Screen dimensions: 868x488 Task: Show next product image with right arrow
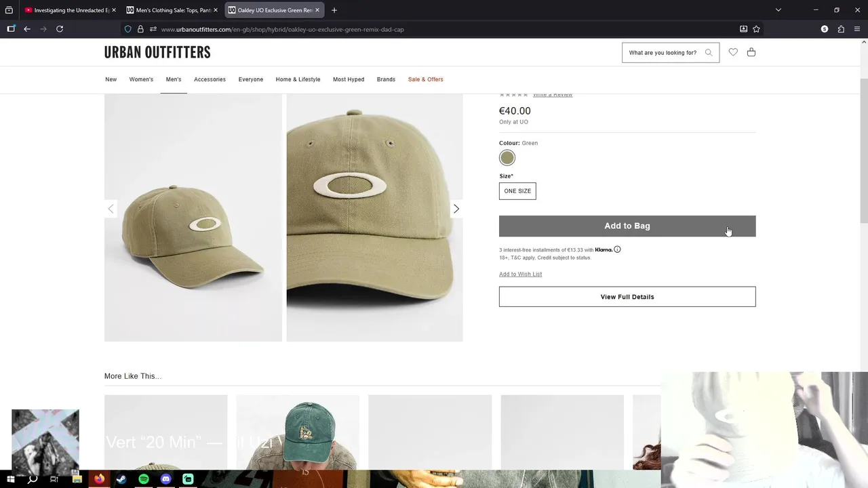coord(456,209)
